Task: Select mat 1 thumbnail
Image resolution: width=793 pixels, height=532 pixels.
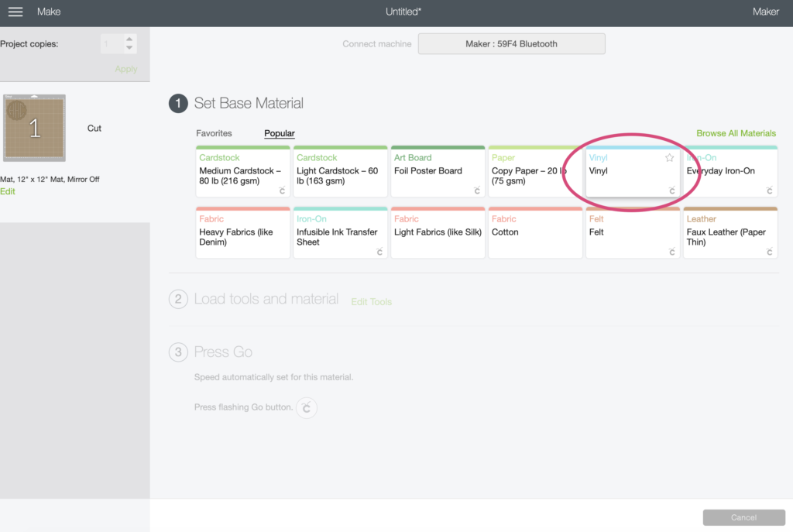Action: tap(34, 128)
